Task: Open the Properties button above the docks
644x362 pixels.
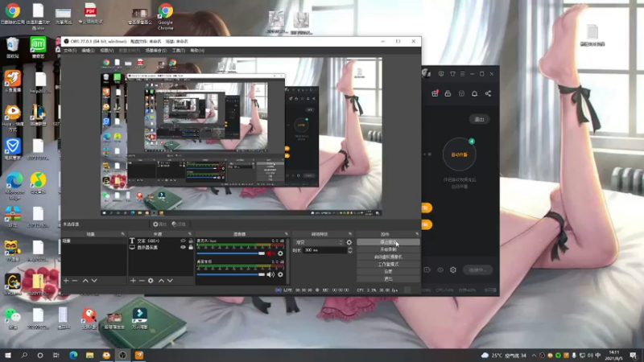Action: 159,224
